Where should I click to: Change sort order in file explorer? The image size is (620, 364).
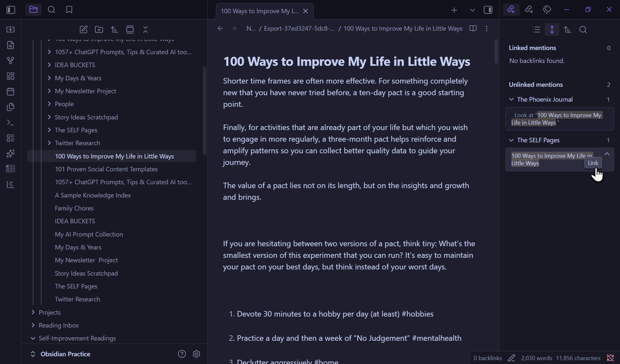click(114, 29)
